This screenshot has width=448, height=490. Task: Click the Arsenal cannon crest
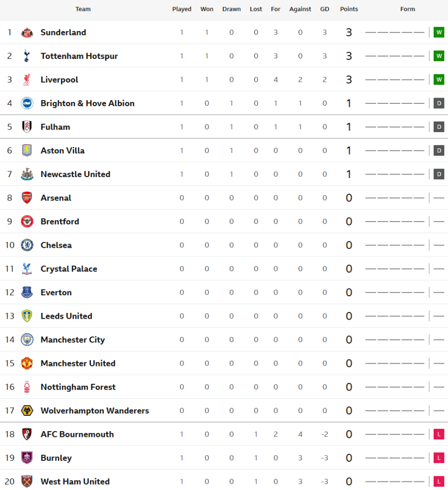27,198
